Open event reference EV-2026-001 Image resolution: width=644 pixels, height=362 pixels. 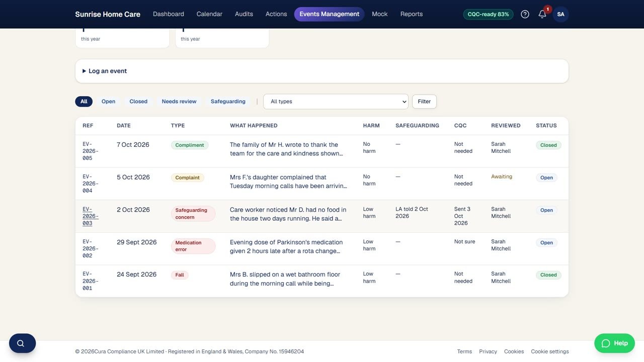91,282
